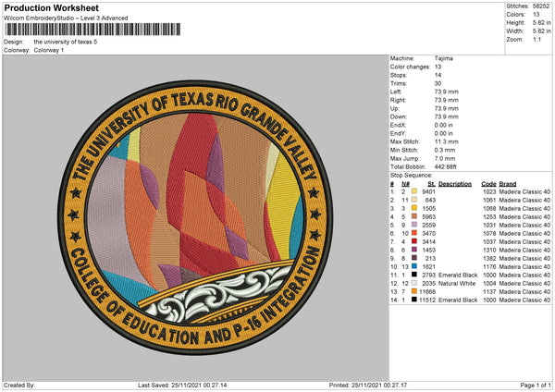555x392 pixels.
Task: Click "Page 1 of 1" in footer
Action: click(536, 386)
